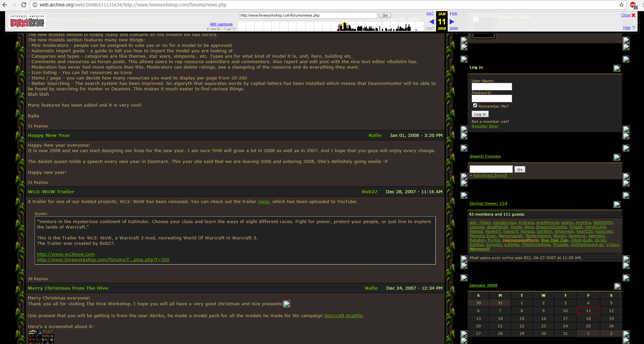
Task: Click the browser address bar URL
Action: tap(133, 5)
